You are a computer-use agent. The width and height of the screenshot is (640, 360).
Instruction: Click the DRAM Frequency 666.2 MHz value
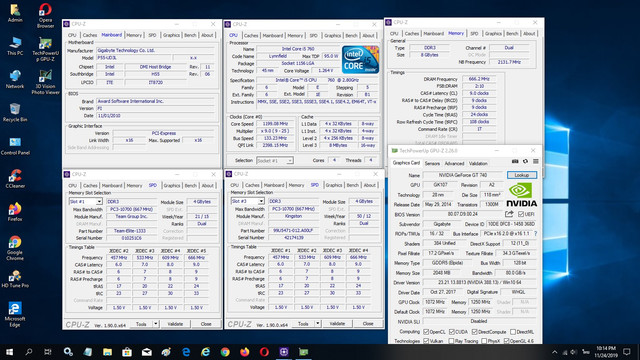(x=479, y=79)
